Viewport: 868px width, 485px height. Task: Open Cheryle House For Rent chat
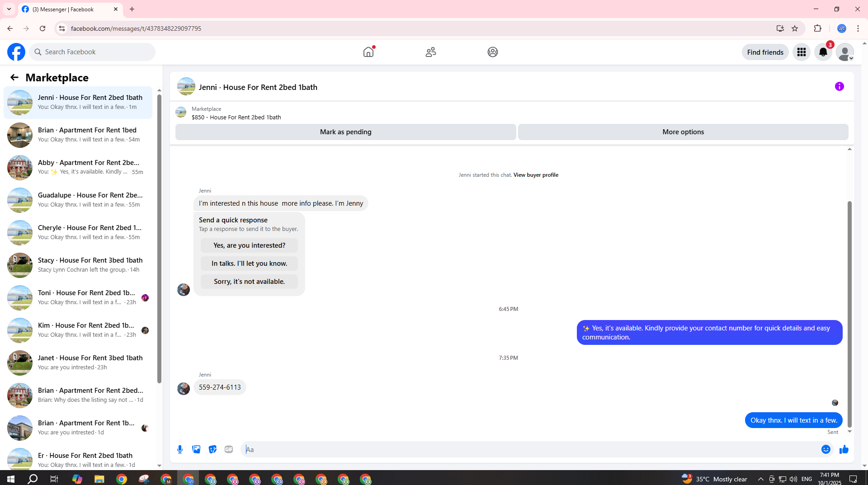coord(78,232)
